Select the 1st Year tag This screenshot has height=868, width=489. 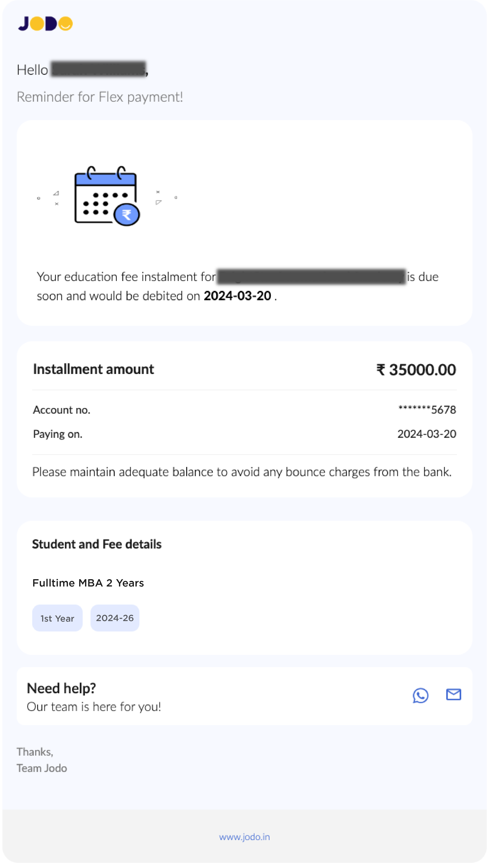point(57,618)
